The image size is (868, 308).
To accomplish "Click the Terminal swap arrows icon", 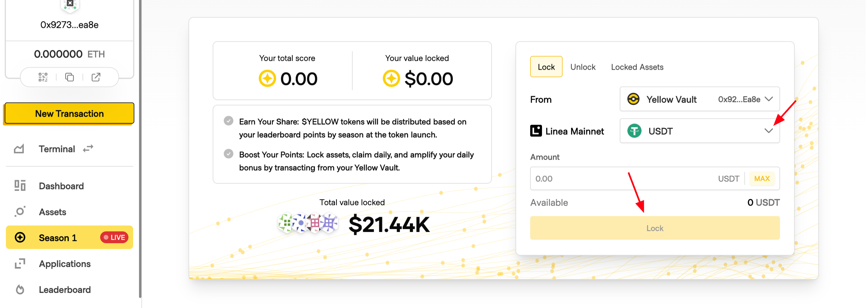I will click(88, 149).
